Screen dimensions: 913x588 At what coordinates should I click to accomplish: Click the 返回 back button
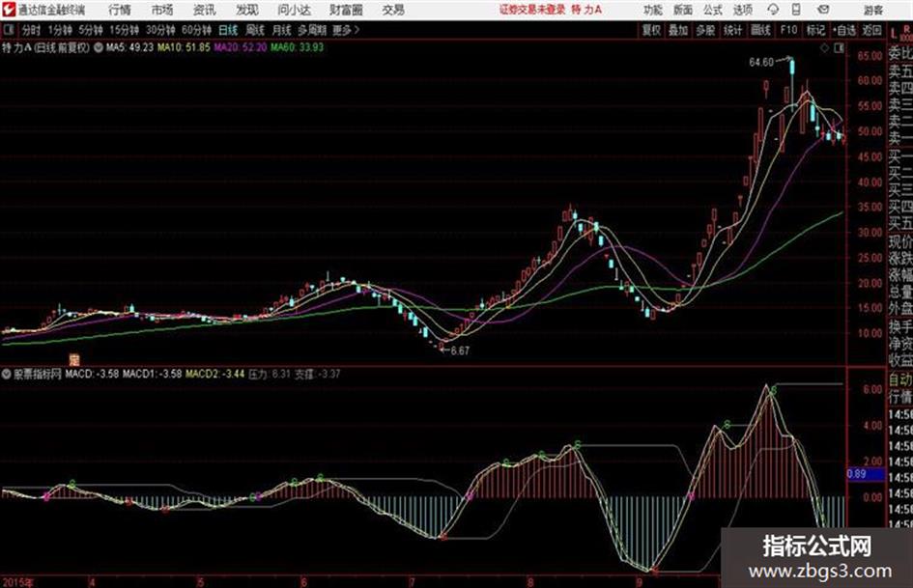click(x=871, y=30)
